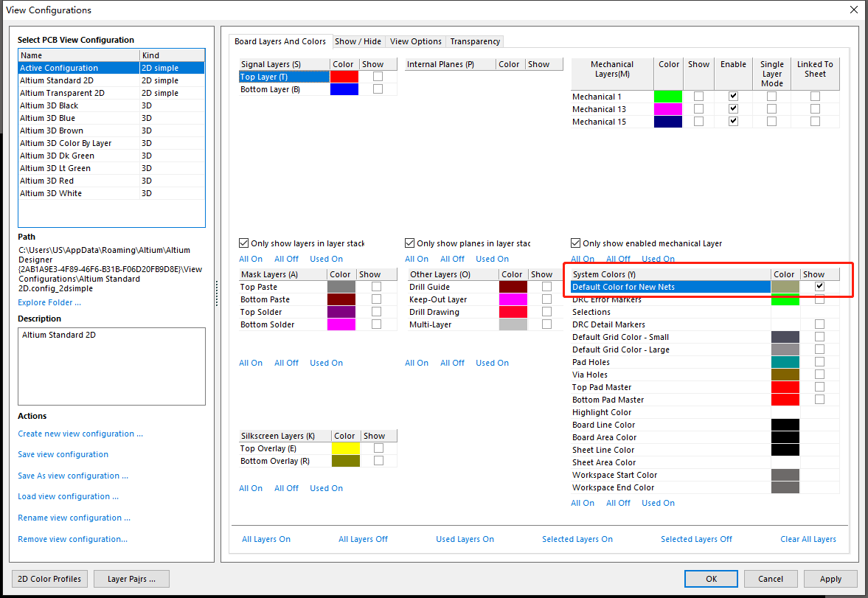The image size is (868, 598).
Task: Click Selected Layers Off link
Action: pos(696,539)
